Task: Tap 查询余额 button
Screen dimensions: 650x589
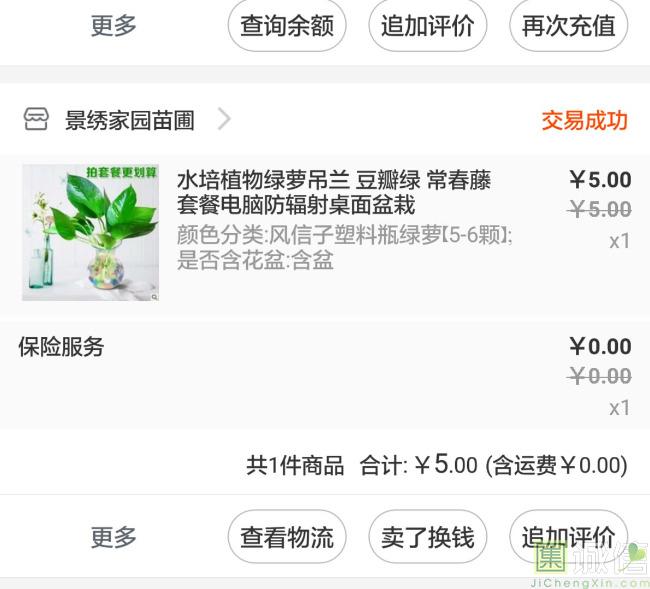Action: (287, 26)
